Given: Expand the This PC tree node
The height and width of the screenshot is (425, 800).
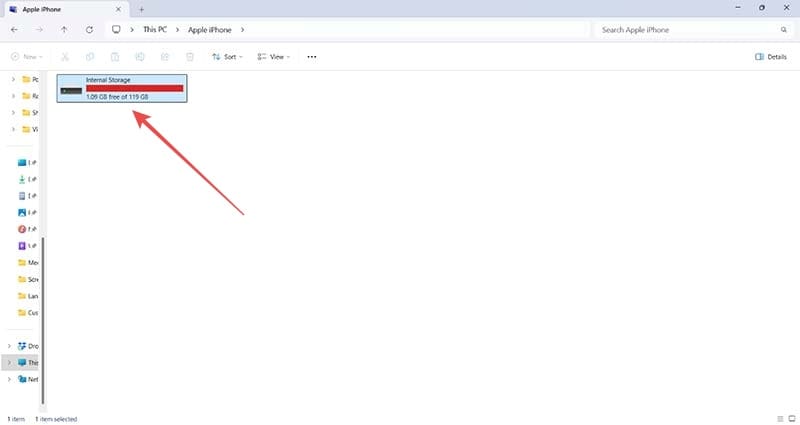Looking at the screenshot, I should click(x=11, y=362).
